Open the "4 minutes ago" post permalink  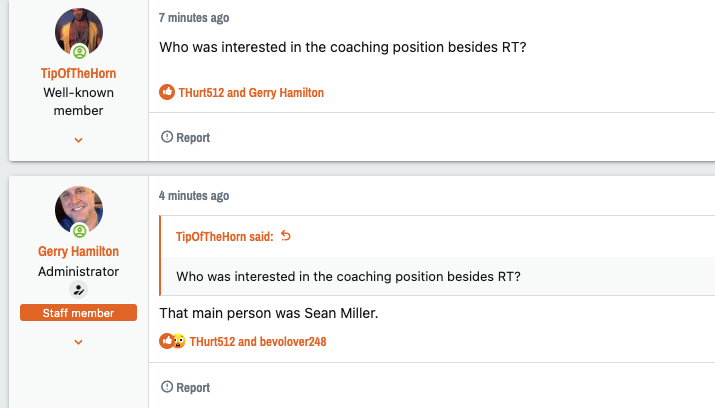pos(194,196)
